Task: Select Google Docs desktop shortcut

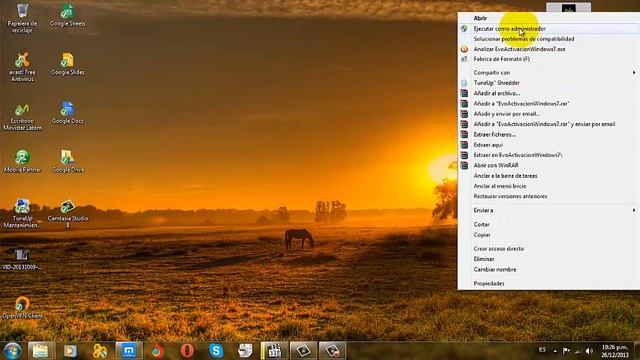Action: [67, 113]
